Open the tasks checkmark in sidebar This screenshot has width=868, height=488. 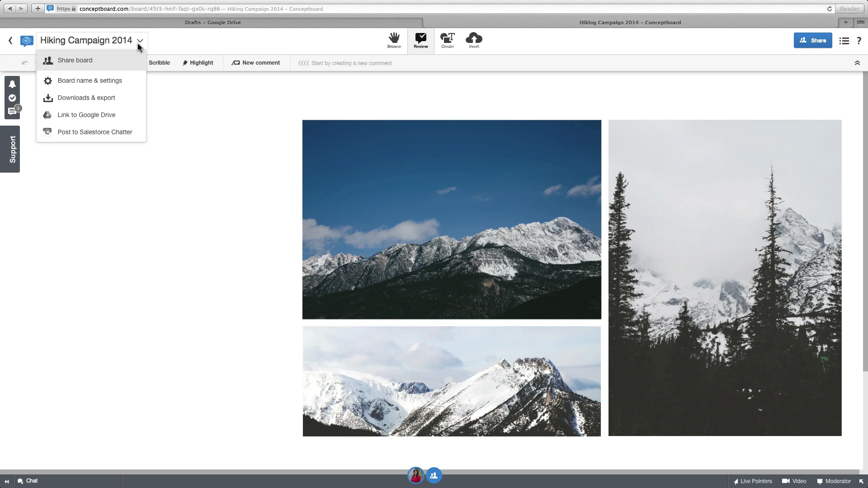pyautogui.click(x=12, y=98)
